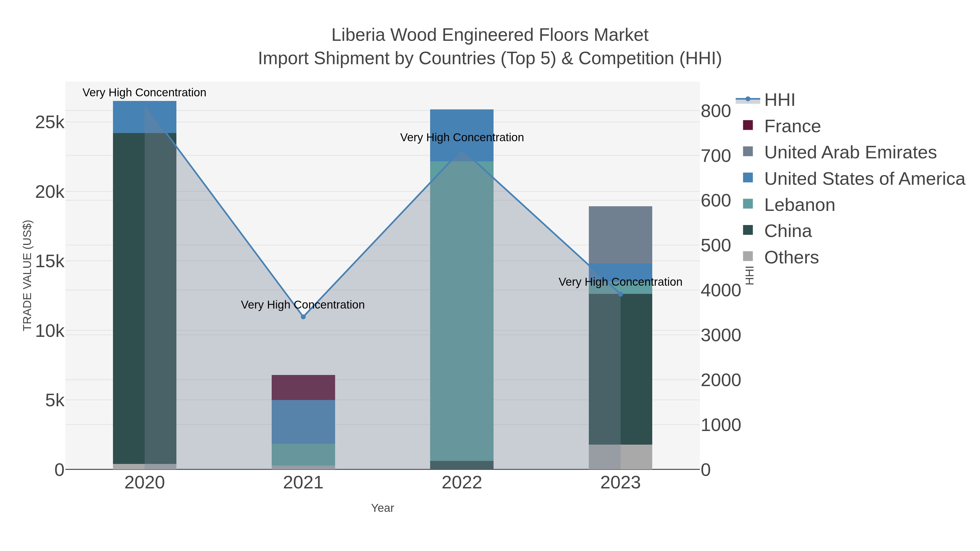Click the Year axis title
Viewport: 980px width, 551px height.
(x=382, y=508)
